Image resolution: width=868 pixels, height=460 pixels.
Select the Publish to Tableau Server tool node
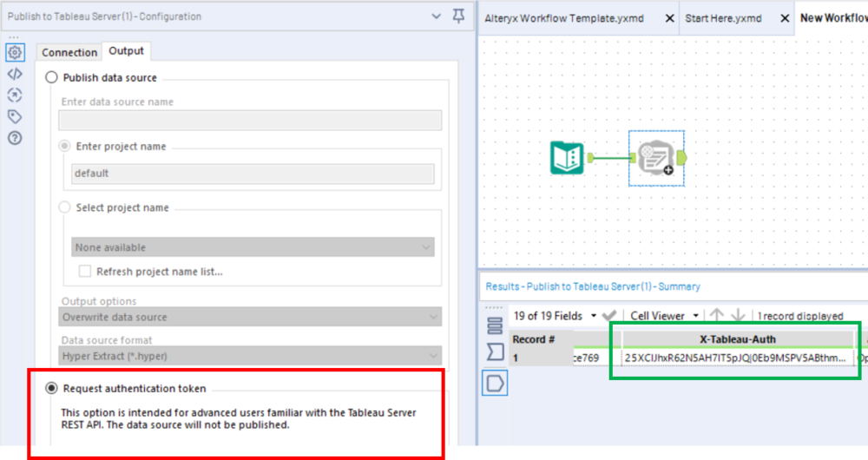(x=656, y=159)
